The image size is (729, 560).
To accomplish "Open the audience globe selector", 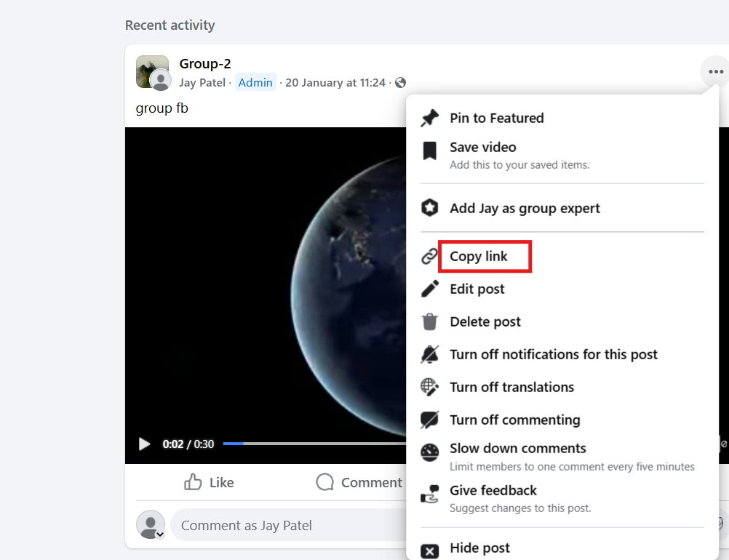I will point(399,82).
